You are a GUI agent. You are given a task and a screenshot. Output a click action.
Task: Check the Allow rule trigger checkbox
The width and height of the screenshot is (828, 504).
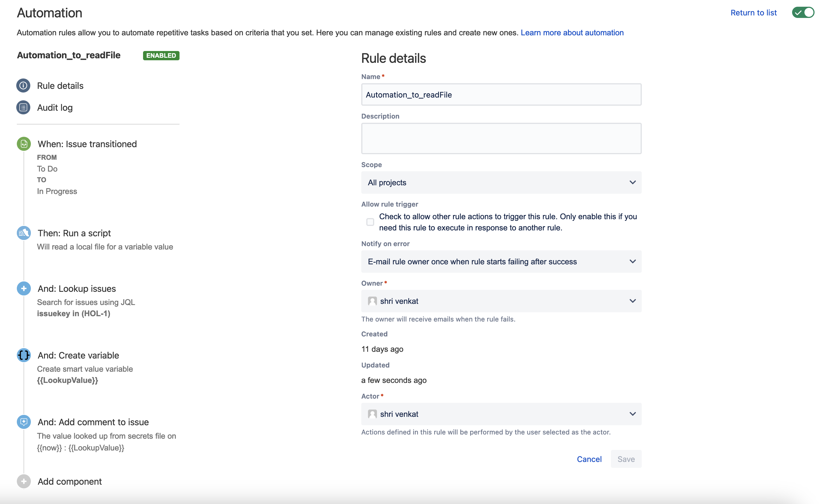(370, 222)
